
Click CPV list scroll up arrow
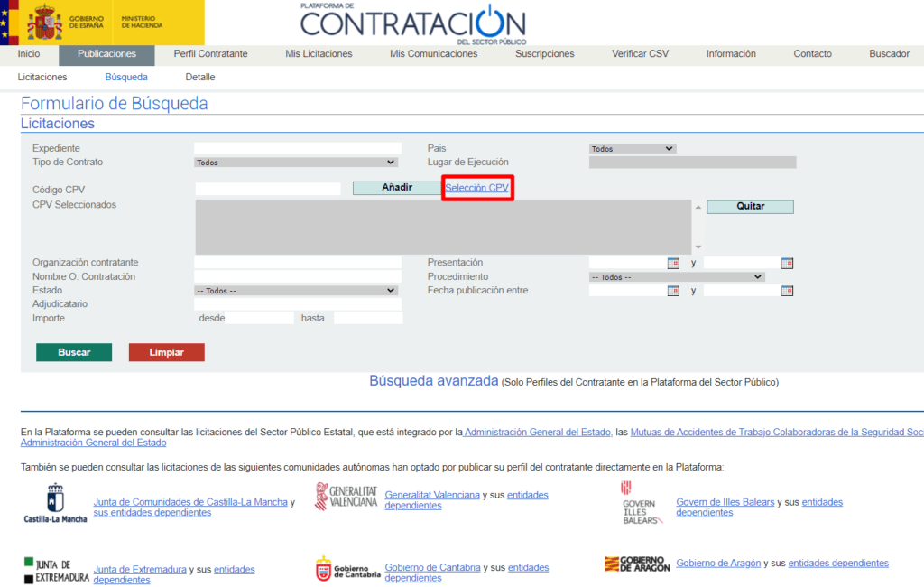coord(698,207)
